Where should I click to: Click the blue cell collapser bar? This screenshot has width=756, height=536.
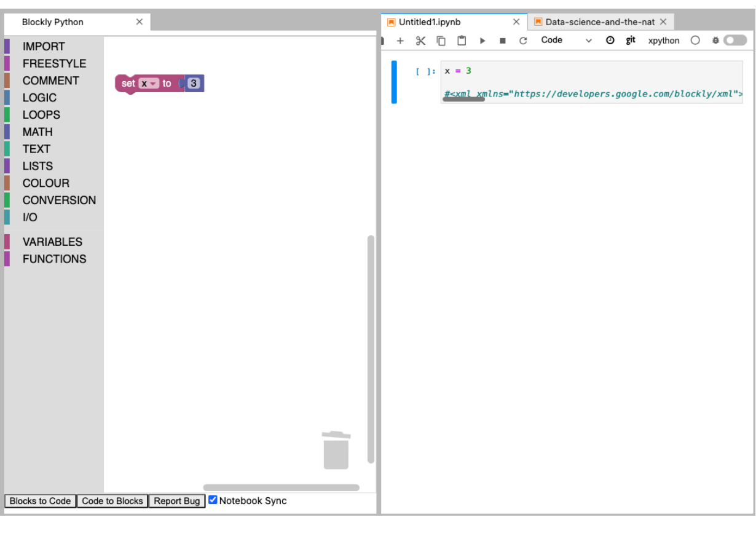click(394, 82)
